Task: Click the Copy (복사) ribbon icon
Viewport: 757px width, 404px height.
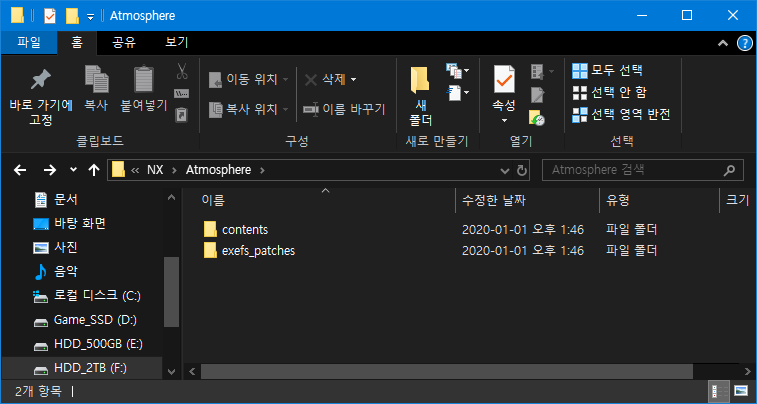Action: tap(97, 80)
